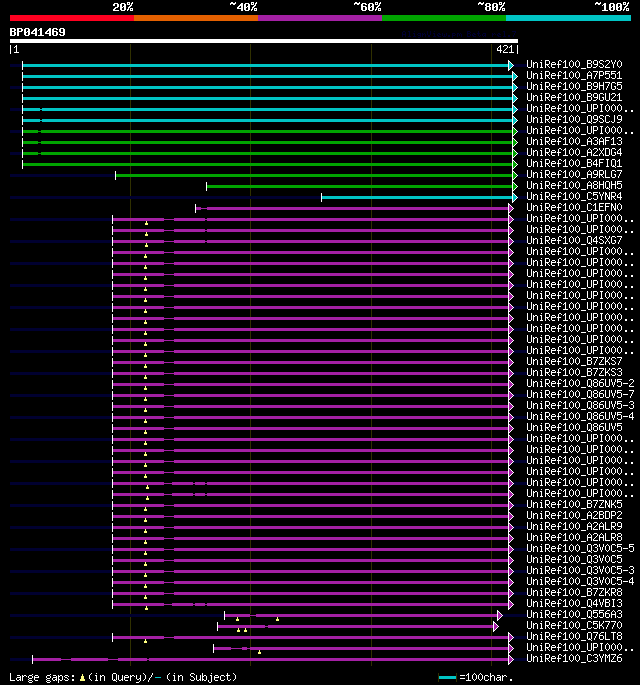
Task: Click the red 20% identity legend bar
Action: pos(72,18)
